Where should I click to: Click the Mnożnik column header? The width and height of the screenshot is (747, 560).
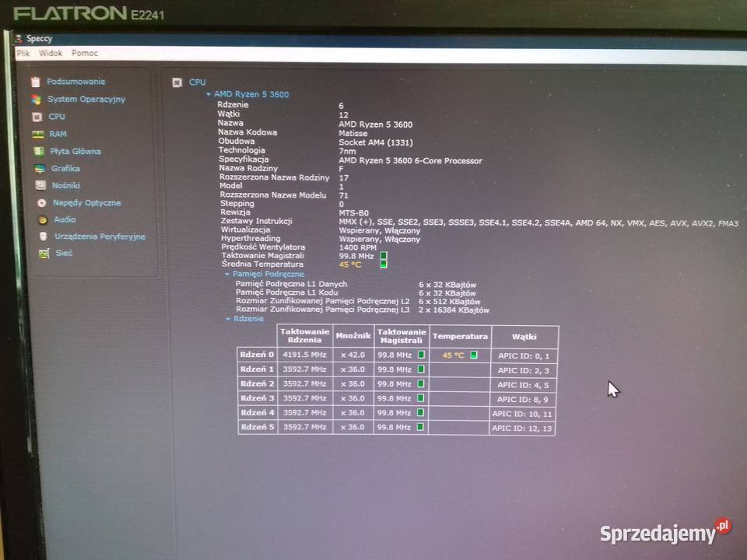353,336
